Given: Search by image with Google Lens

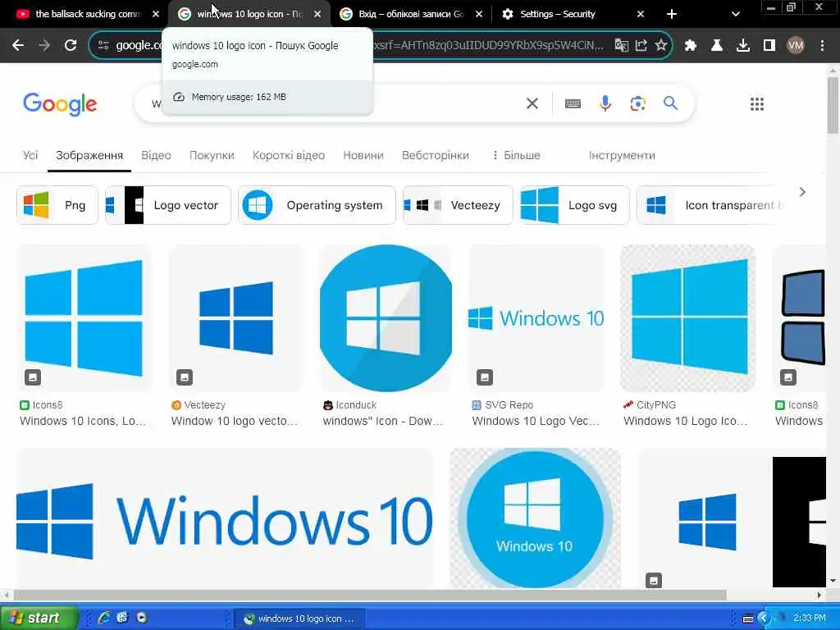Looking at the screenshot, I should (637, 103).
